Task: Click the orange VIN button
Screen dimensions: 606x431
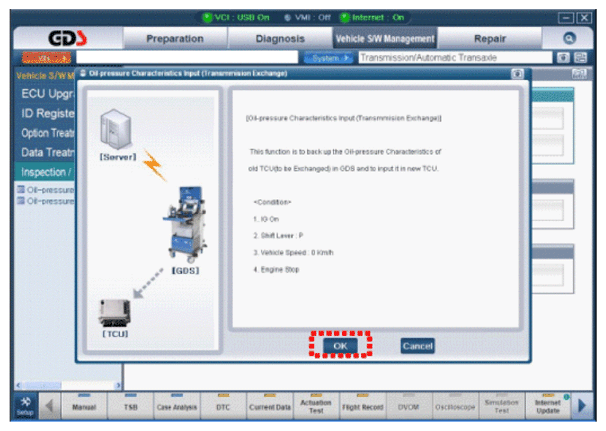Action: point(46,58)
